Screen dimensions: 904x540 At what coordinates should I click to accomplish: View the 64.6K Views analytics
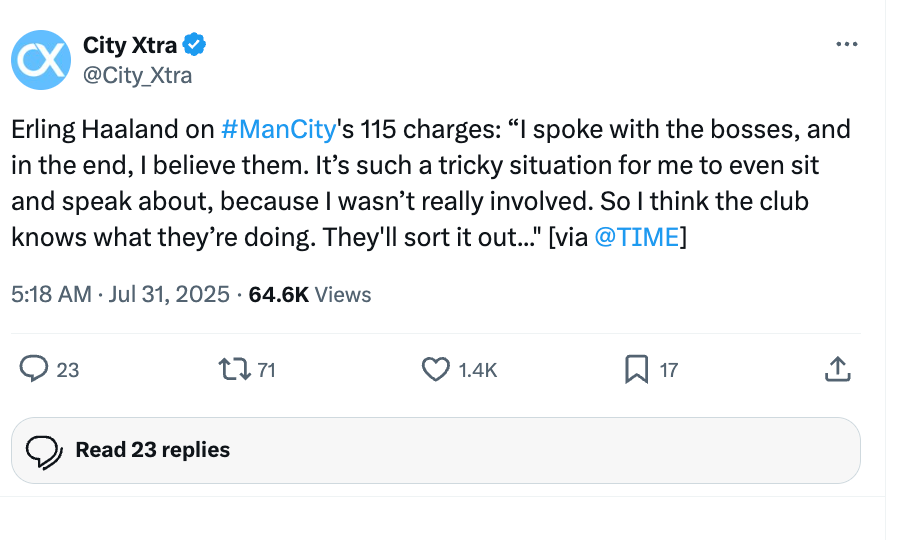click(x=310, y=294)
